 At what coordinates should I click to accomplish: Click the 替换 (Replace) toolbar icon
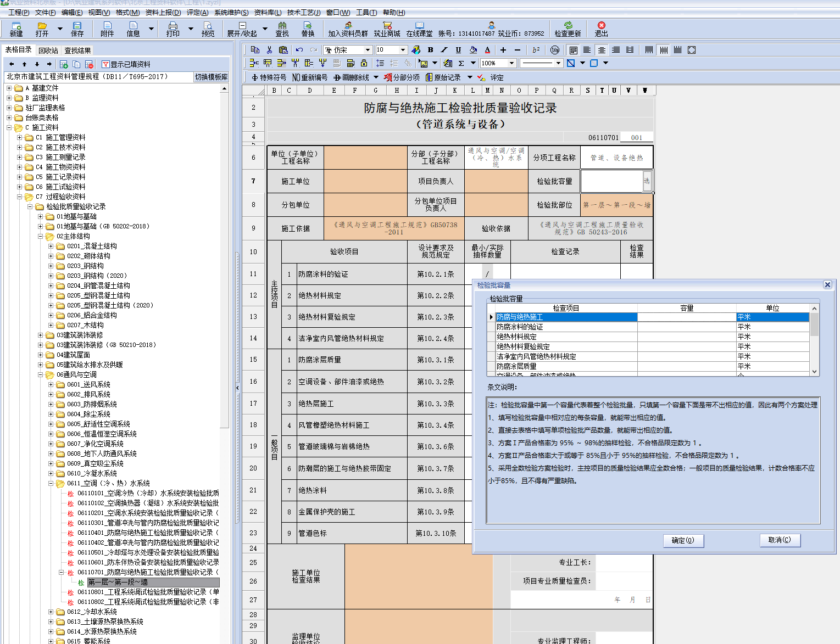308,29
